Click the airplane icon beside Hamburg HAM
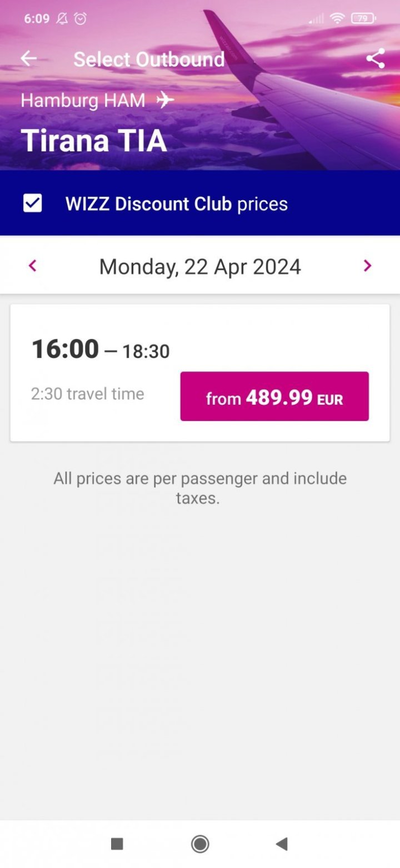Image resolution: width=400 pixels, height=868 pixels. tap(164, 100)
